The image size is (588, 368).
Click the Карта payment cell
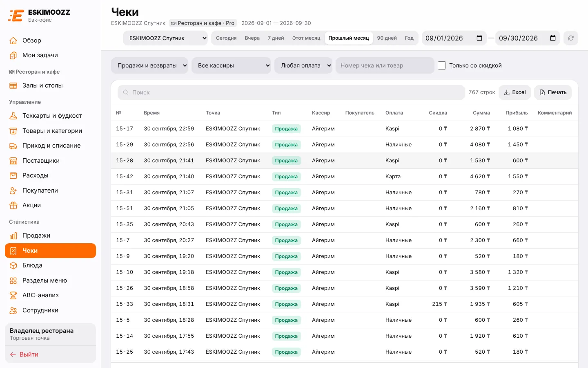tap(393, 177)
